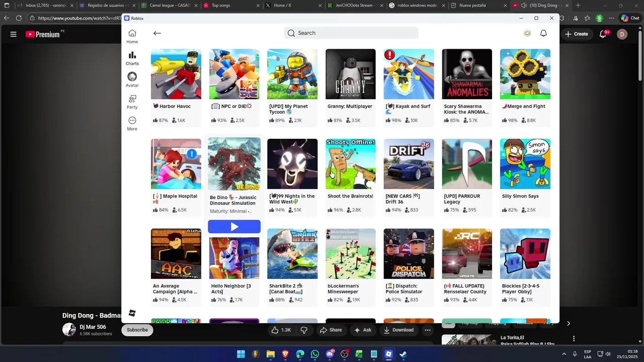Viewport: 644px width, 362px height.
Task: Open Roblox notifications bell
Action: [x=543, y=33]
